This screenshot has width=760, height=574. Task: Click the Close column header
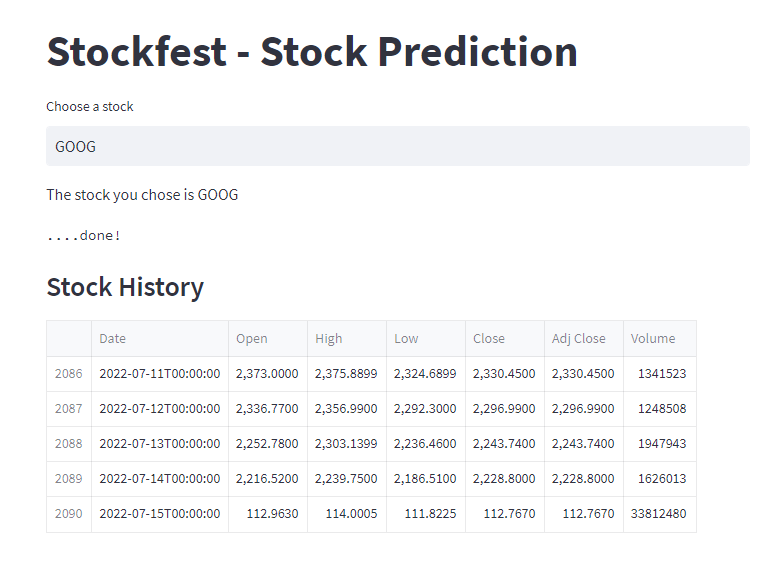click(x=504, y=339)
